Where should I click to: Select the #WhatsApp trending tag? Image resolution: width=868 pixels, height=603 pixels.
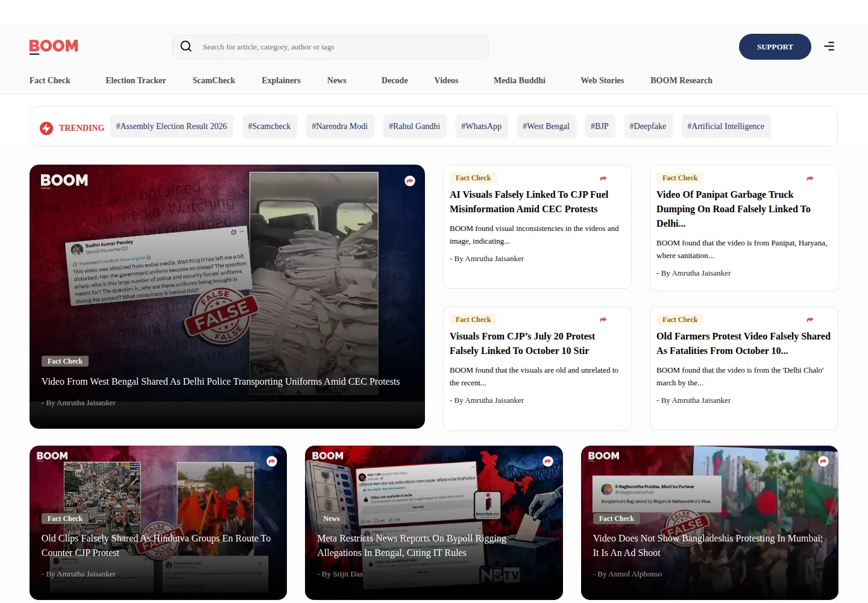click(x=482, y=127)
